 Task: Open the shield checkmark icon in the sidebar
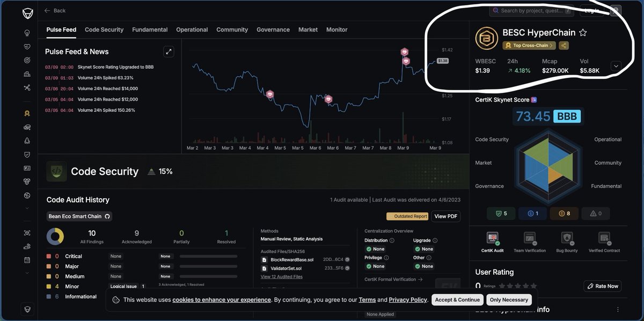(x=27, y=155)
